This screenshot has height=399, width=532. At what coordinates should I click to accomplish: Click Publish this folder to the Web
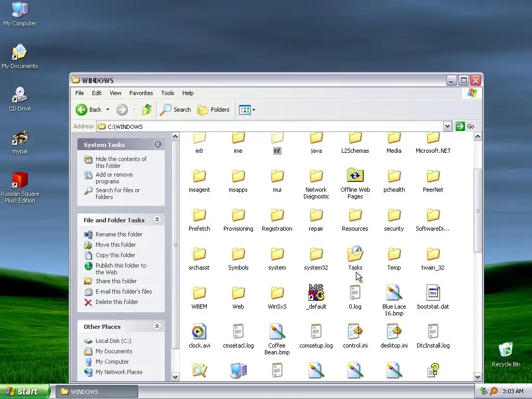(121, 269)
